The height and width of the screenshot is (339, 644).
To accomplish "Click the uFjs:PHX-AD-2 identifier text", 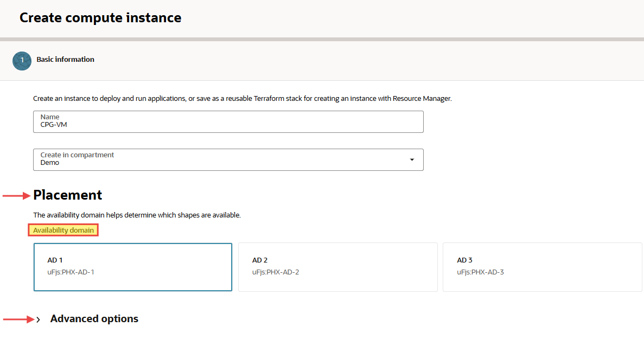I will coord(276,272).
